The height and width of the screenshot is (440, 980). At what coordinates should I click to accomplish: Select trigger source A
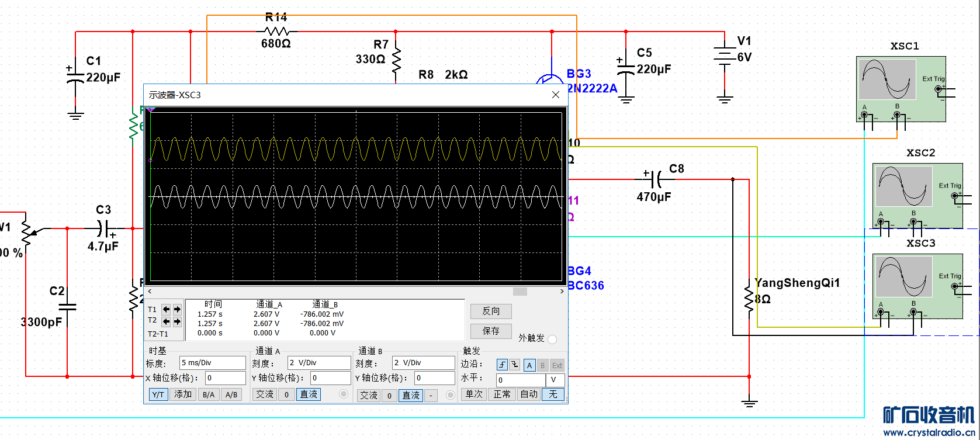(x=529, y=365)
